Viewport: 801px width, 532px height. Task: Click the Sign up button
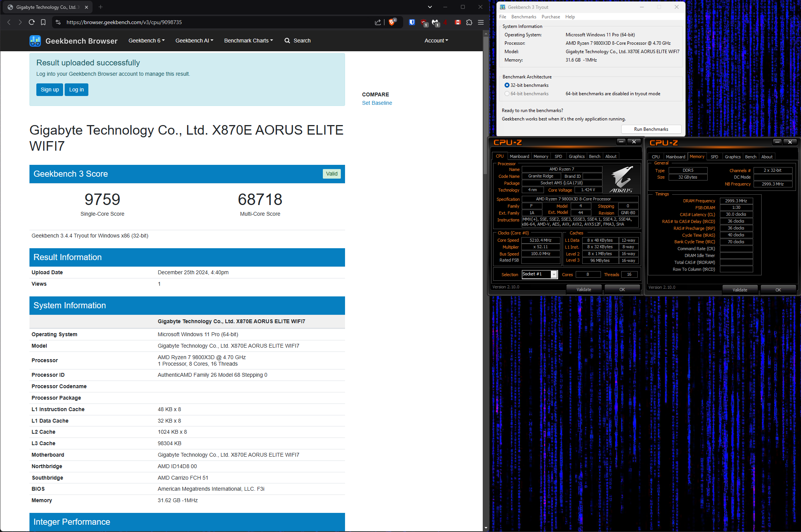50,89
